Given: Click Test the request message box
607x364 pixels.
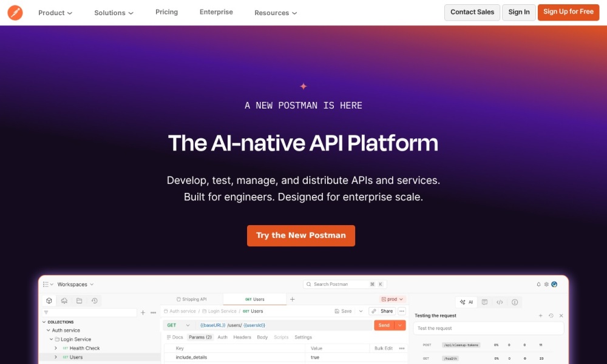Looking at the screenshot, I should point(489,328).
